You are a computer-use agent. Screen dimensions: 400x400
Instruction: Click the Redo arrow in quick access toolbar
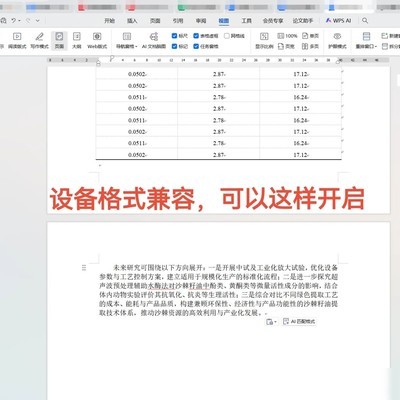click(x=29, y=21)
